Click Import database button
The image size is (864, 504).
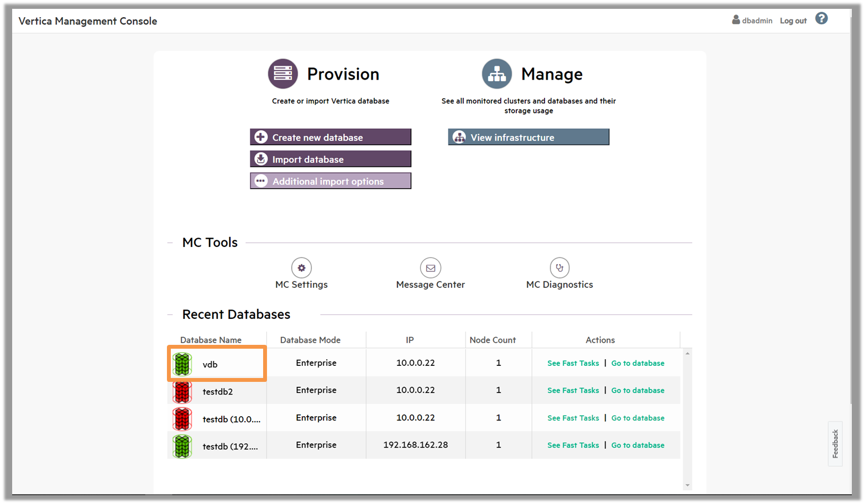tap(330, 159)
